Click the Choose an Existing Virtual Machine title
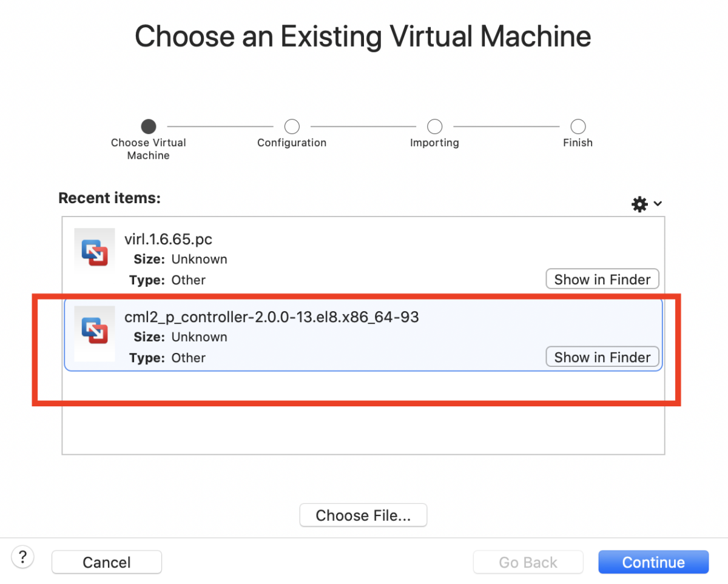The width and height of the screenshot is (728, 584). click(363, 36)
